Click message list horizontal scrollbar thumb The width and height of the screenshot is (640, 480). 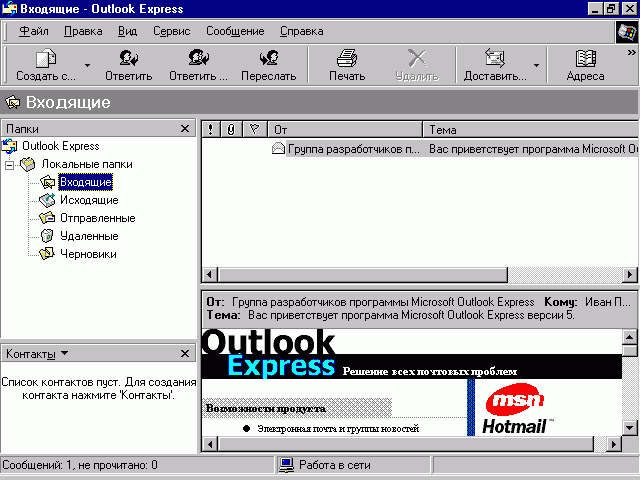point(362,275)
